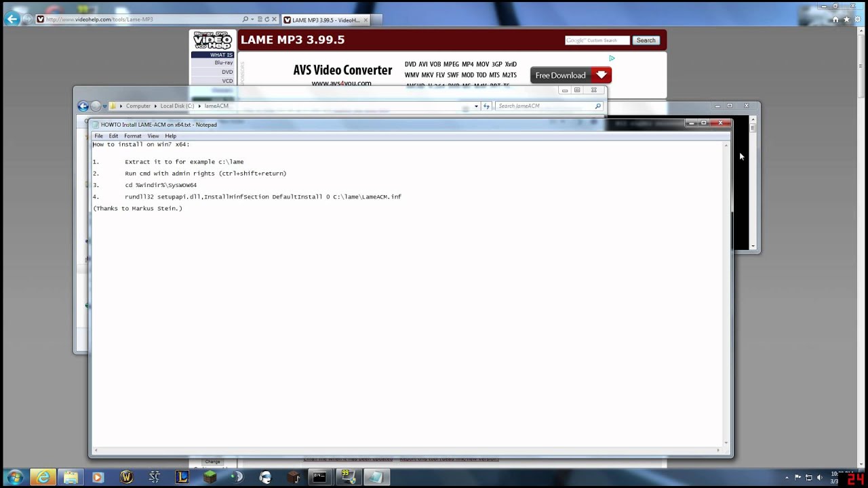Click the Notepad vertical scrollbar up arrow

[726, 145]
